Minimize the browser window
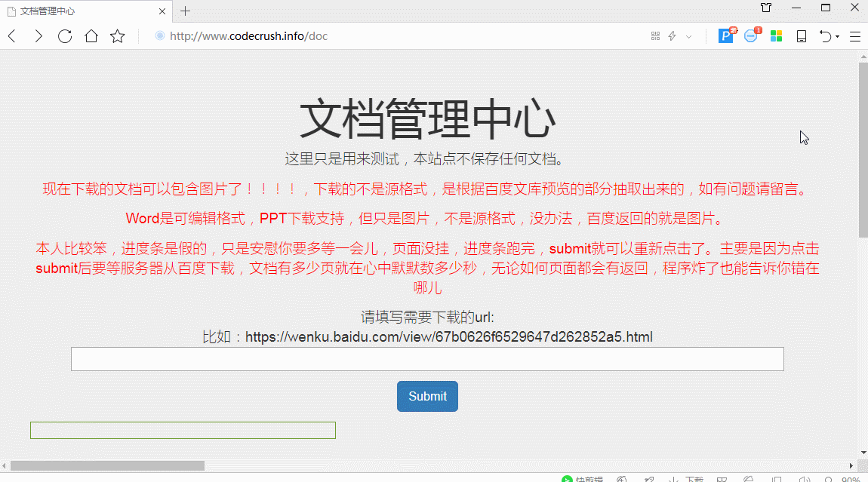868x482 pixels. click(x=796, y=8)
